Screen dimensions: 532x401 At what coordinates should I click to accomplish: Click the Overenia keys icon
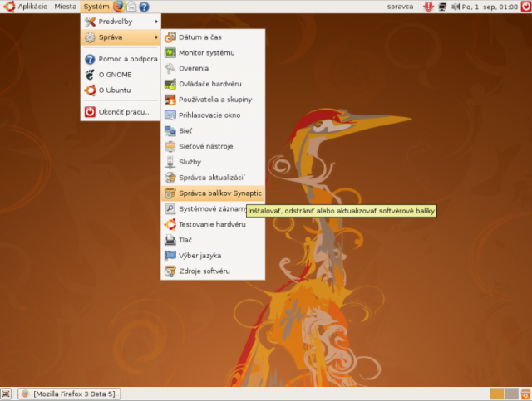click(x=170, y=68)
